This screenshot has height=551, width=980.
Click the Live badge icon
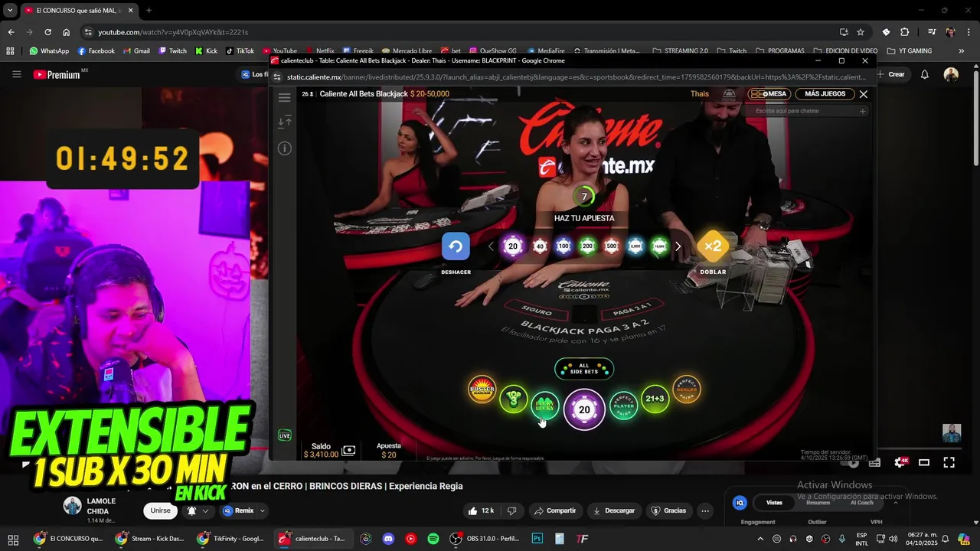pos(285,435)
